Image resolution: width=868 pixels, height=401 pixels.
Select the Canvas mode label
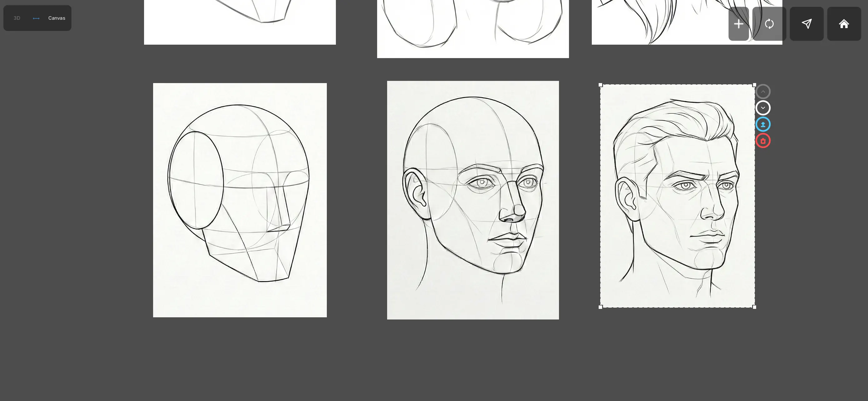tap(57, 18)
